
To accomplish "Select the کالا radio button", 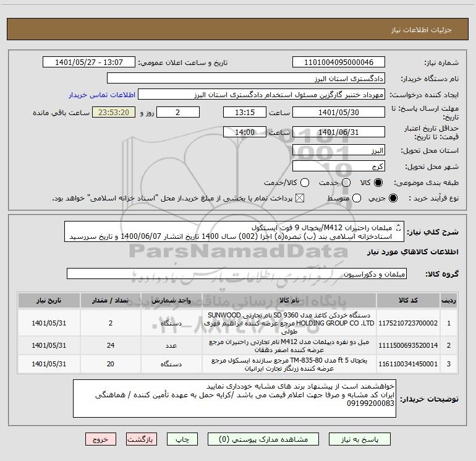I will point(378,183).
